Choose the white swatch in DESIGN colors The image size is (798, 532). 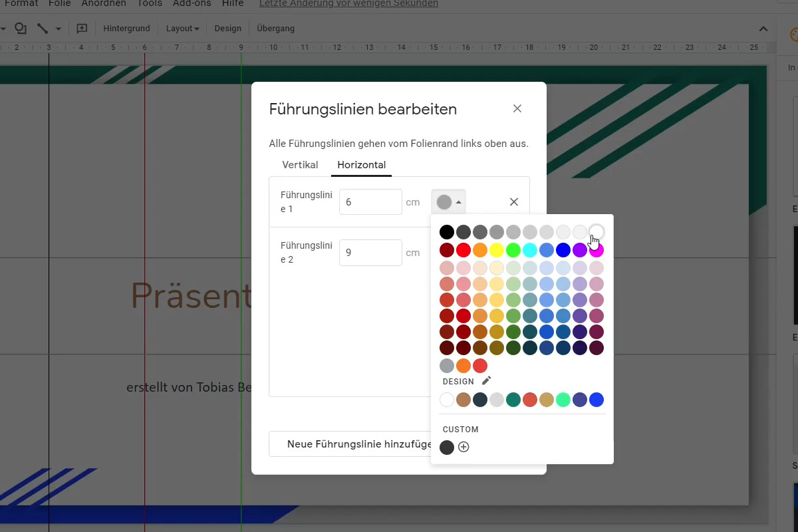click(x=447, y=400)
